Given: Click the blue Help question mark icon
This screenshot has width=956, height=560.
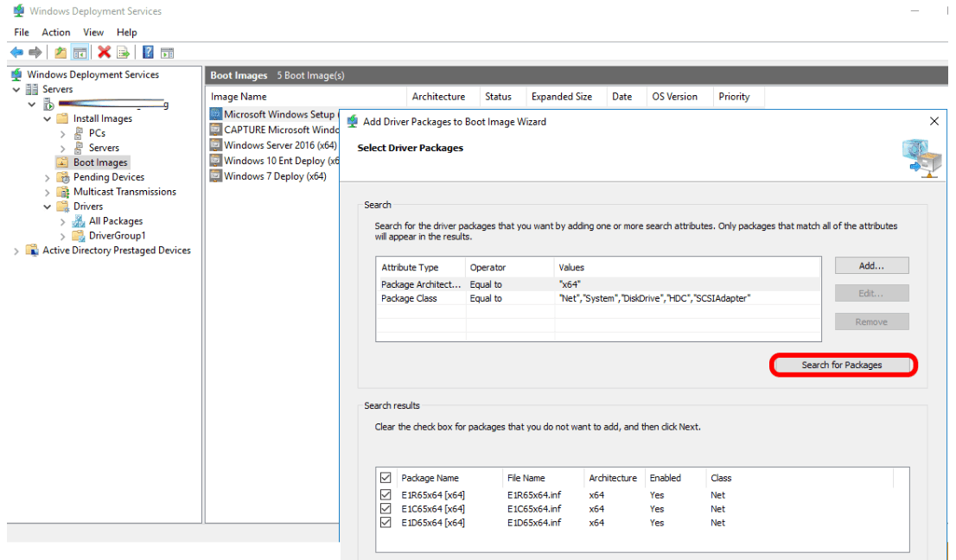Looking at the screenshot, I should (x=148, y=53).
